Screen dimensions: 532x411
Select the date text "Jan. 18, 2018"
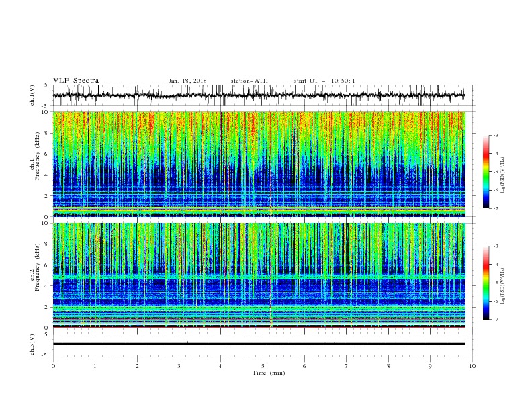(x=187, y=81)
